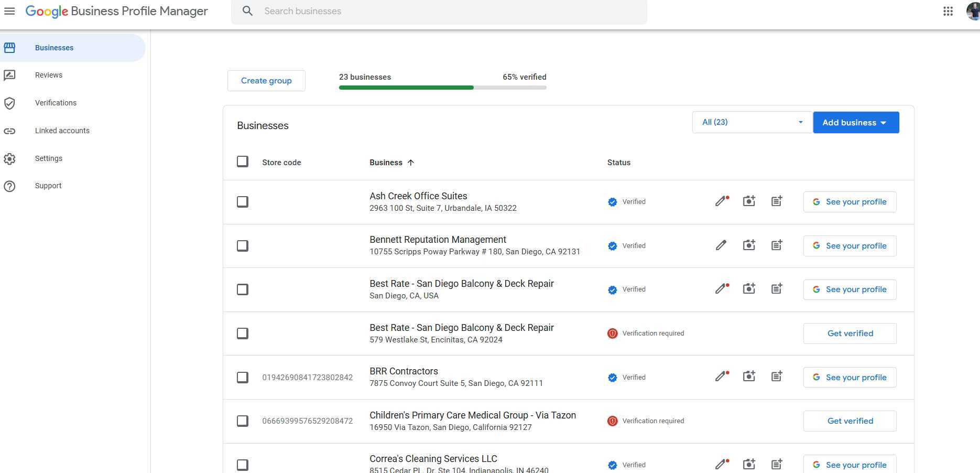Screen dimensions: 980x473
Task: Open the account profile avatar
Action: [x=973, y=11]
